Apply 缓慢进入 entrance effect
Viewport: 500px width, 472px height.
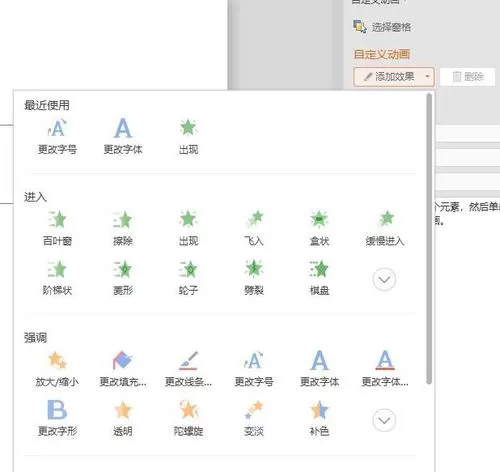tap(385, 228)
